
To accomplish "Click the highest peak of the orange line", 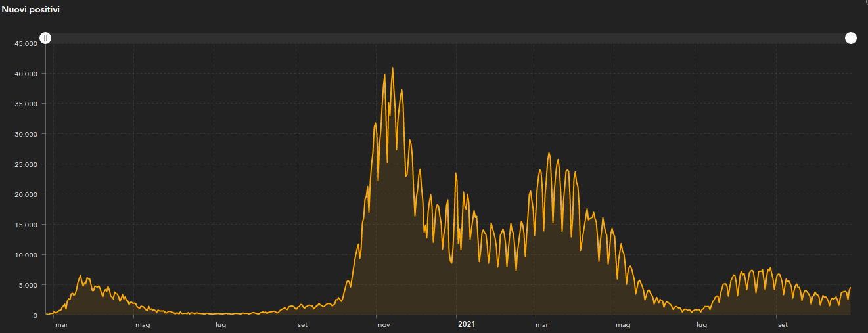I will point(392,68).
